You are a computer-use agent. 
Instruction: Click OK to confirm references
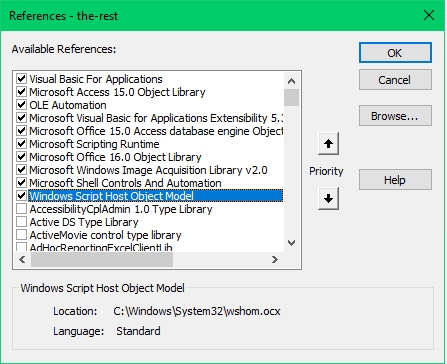tap(395, 53)
